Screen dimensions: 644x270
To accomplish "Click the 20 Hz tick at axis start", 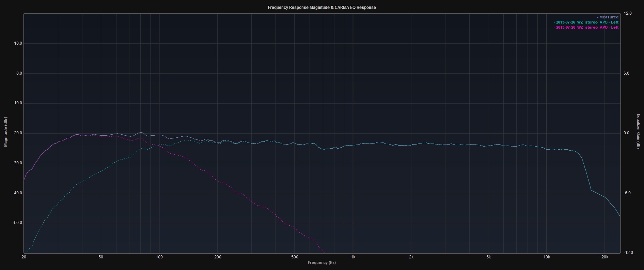I will 24,257.
